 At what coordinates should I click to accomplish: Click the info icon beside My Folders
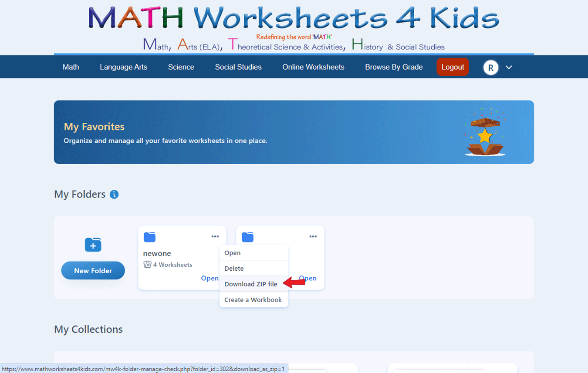pyautogui.click(x=114, y=194)
